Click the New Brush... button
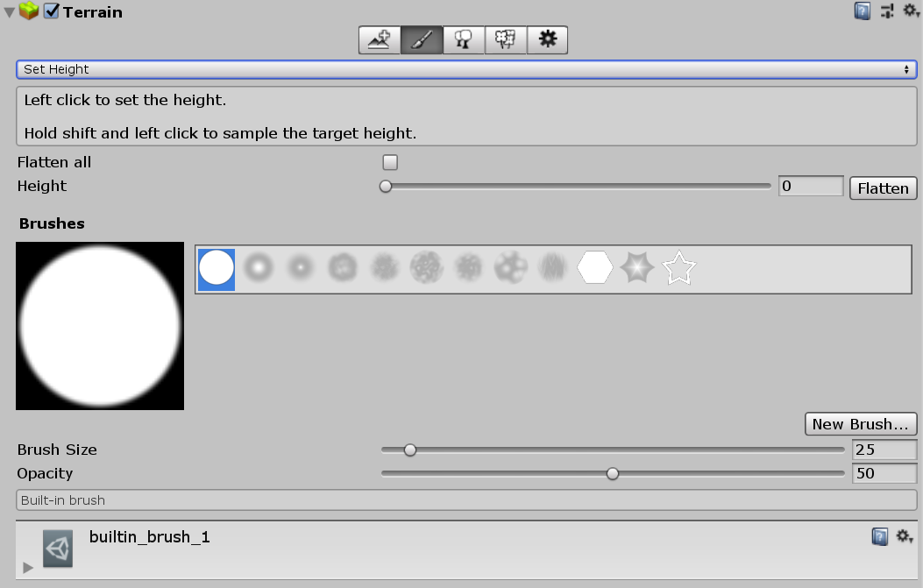Screen dimensions: 923x588 click(861, 424)
